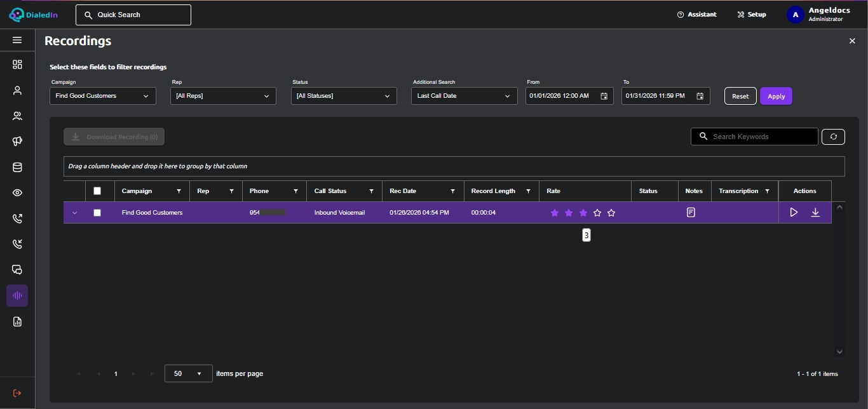Check the Find Good Customers row checkbox

click(x=97, y=213)
